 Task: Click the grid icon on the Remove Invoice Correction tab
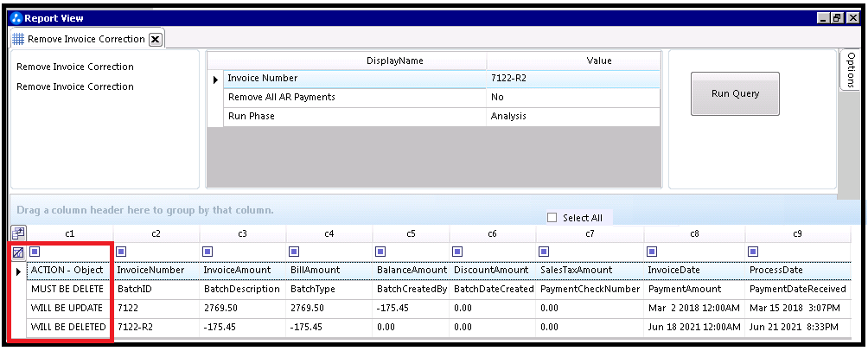(17, 39)
